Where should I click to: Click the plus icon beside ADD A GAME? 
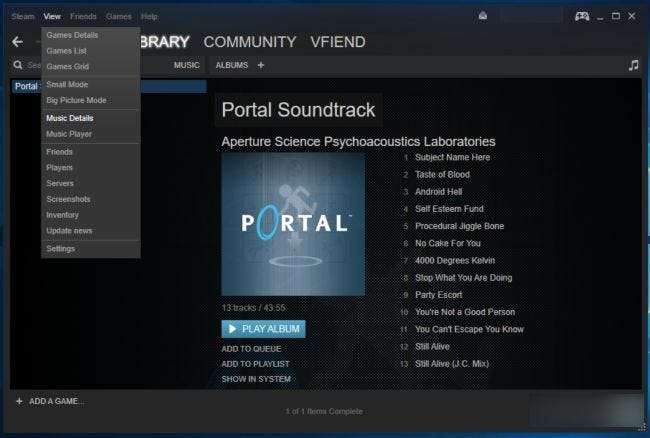coord(19,401)
